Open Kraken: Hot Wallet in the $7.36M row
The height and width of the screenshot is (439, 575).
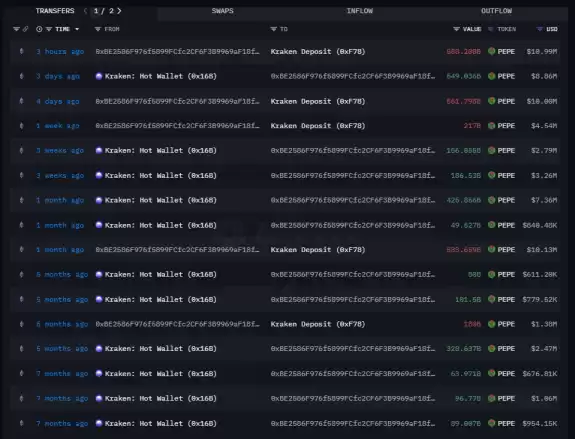click(x=161, y=200)
